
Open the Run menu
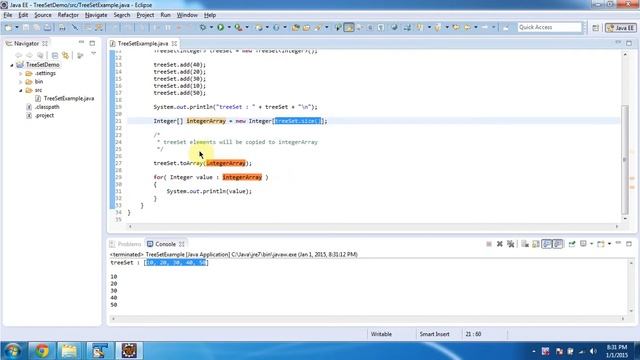165,15
